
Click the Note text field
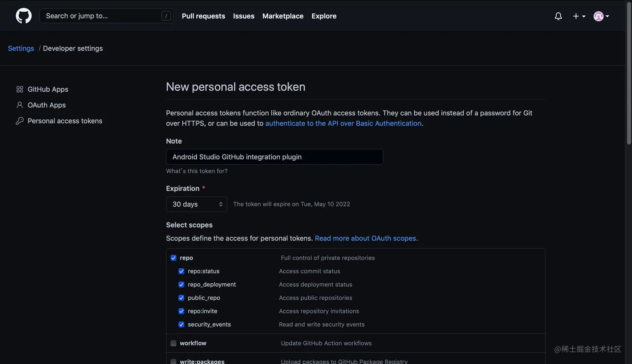pyautogui.click(x=274, y=157)
